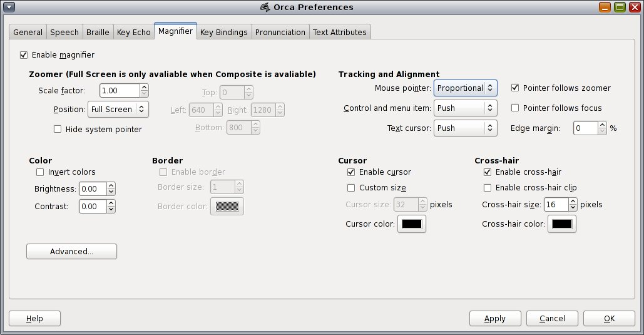Open Mouse pointer Proportional dropdown
Viewport: 644px width, 335px height.
pos(466,88)
